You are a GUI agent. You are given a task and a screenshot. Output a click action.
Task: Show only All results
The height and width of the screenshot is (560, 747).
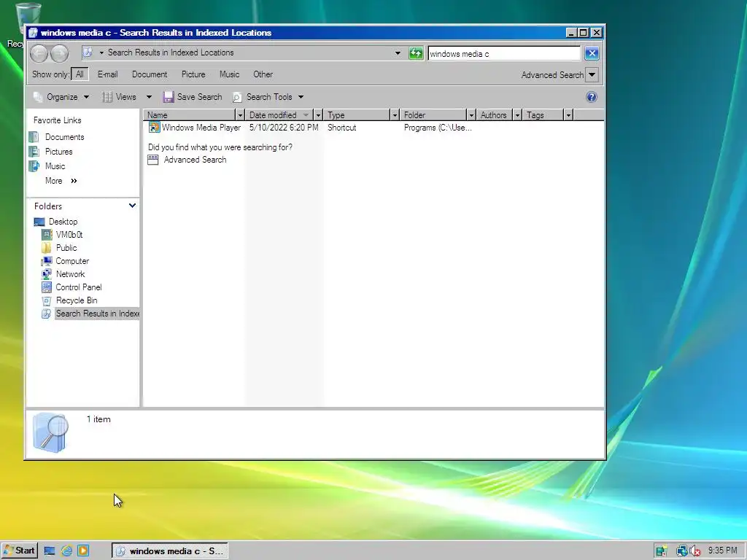pyautogui.click(x=80, y=74)
